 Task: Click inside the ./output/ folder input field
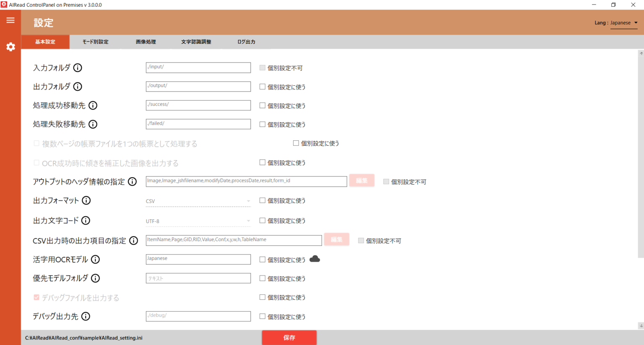click(198, 86)
